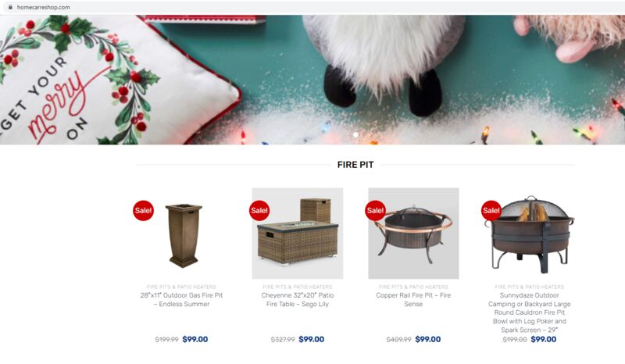The width and height of the screenshot is (625, 364).
Task: Click Sale badge on Cheyenne Patio Fire Table
Action: pyautogui.click(x=259, y=210)
